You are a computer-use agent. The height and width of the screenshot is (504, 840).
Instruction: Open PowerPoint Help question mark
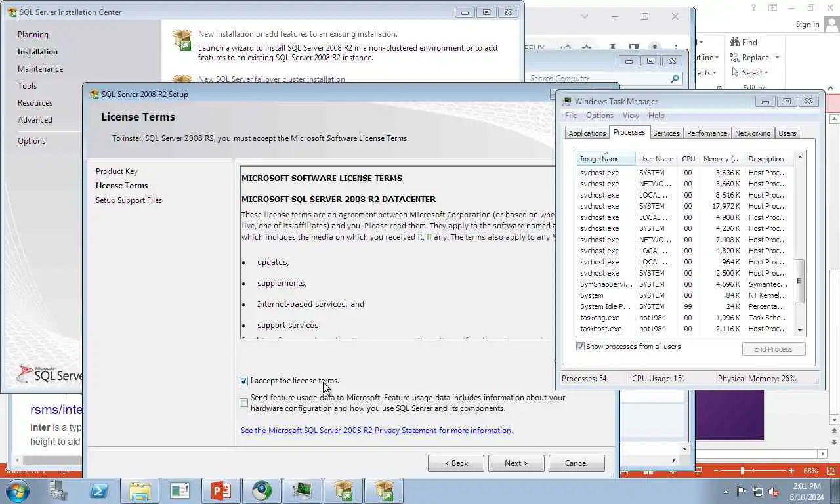[x=753, y=7]
